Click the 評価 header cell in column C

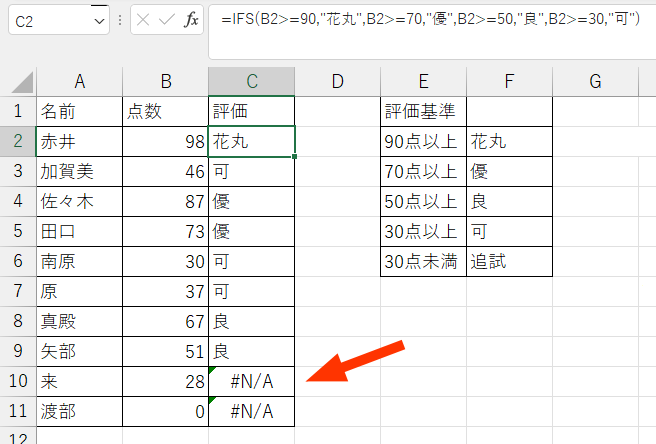251,111
